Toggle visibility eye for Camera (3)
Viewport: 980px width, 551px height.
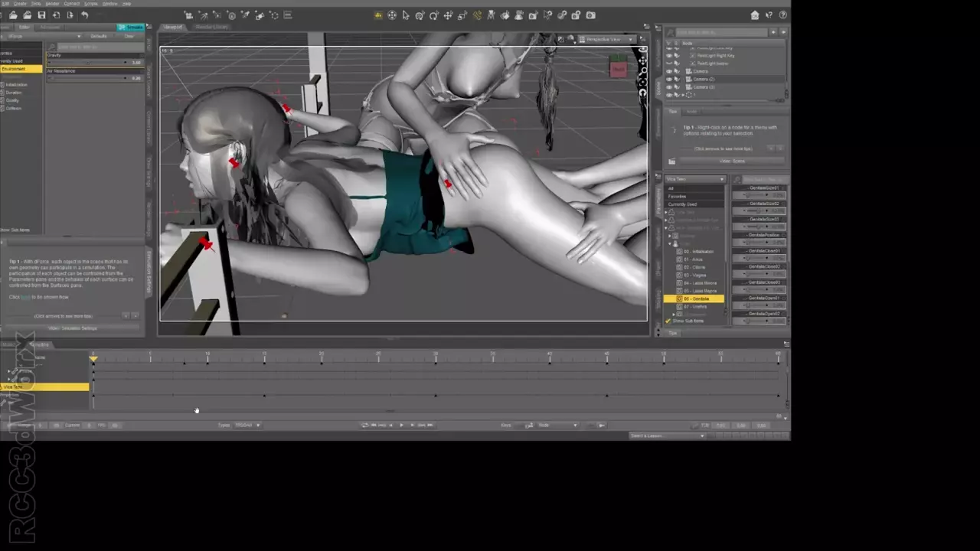pos(668,87)
